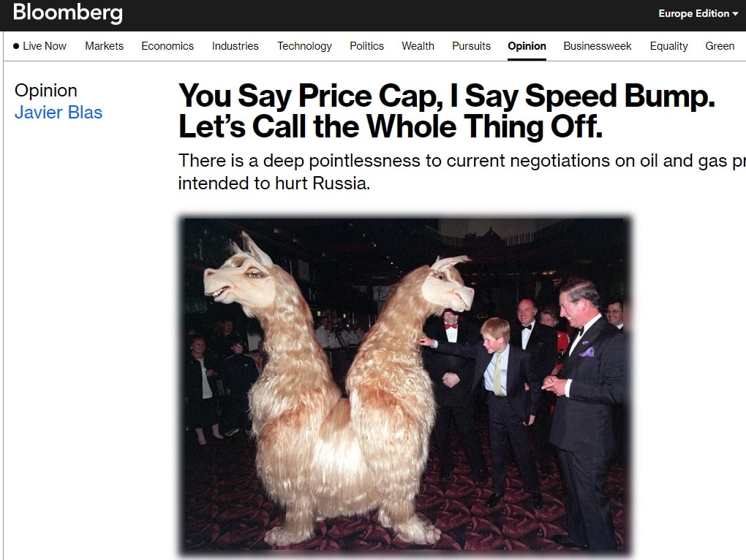
Task: Click the article headline about Price Cap
Action: [x=446, y=111]
